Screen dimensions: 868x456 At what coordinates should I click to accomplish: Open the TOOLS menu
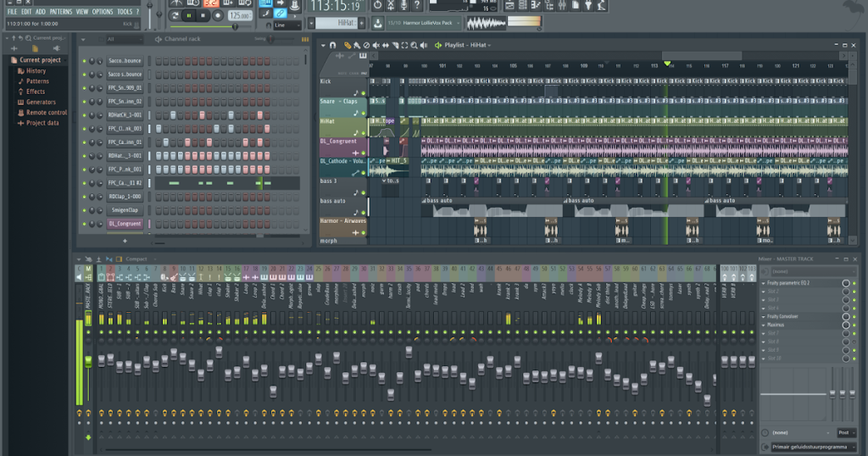(125, 12)
